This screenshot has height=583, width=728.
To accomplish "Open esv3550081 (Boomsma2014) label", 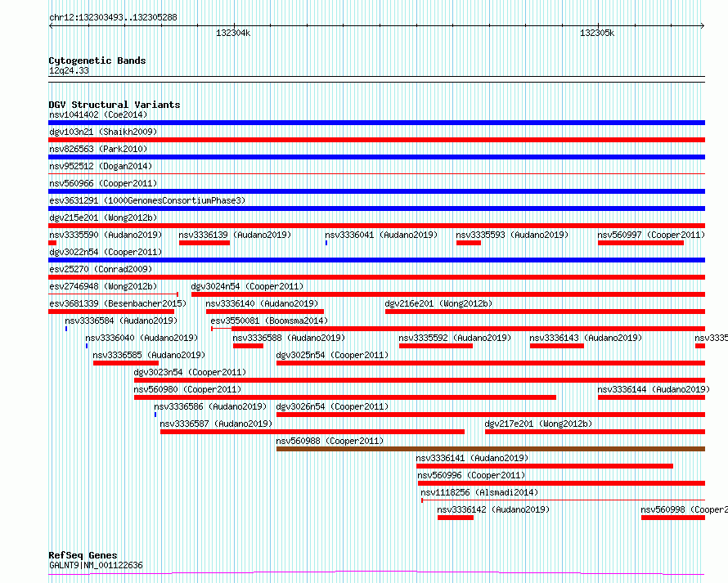I will coord(269,321).
